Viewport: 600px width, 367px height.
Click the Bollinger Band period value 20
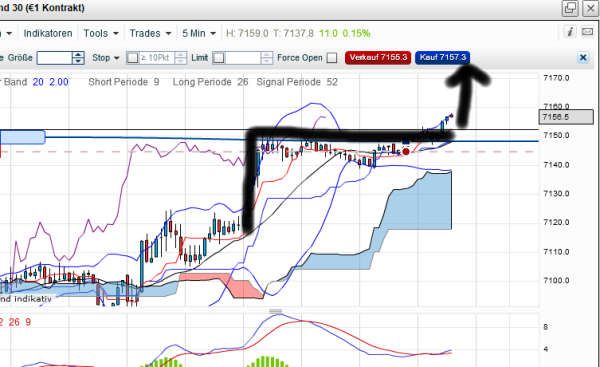[38, 82]
